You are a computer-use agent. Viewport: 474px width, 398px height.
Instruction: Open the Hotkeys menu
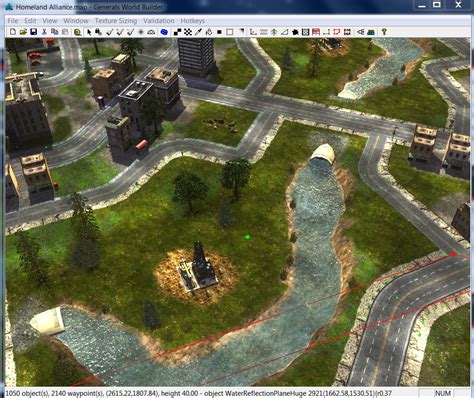(193, 21)
